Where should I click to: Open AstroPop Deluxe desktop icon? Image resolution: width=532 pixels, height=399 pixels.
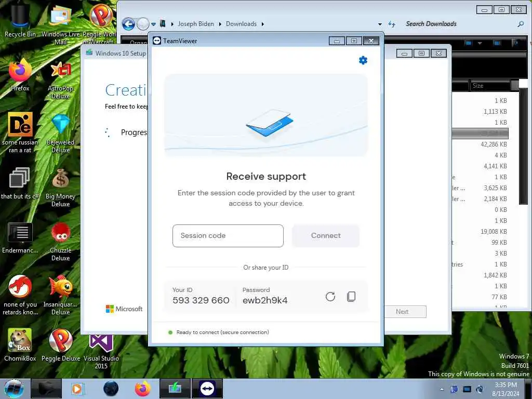[60, 79]
